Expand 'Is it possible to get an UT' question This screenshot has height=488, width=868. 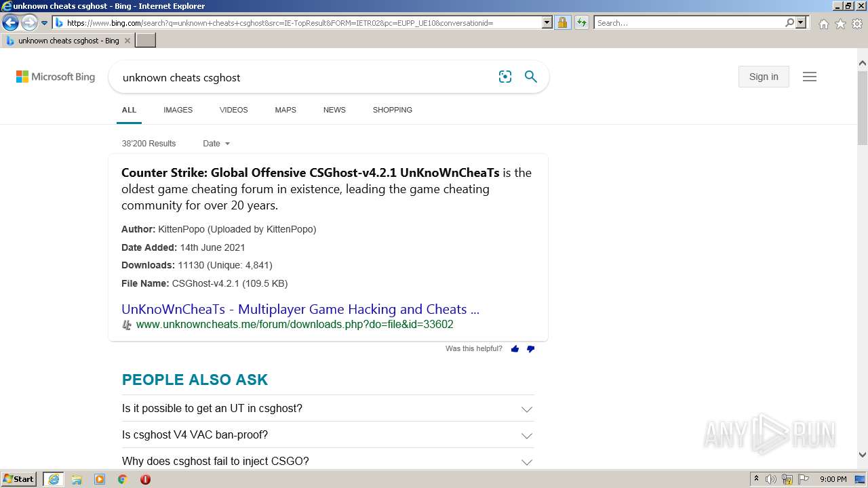click(328, 409)
